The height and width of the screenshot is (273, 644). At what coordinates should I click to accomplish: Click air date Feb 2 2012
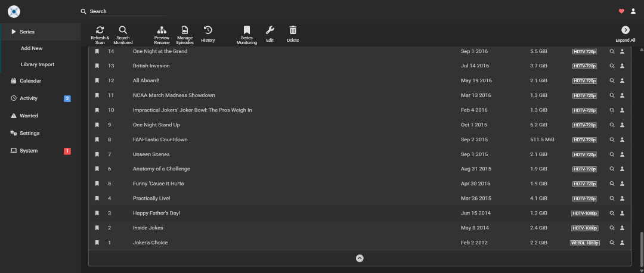coord(474,243)
